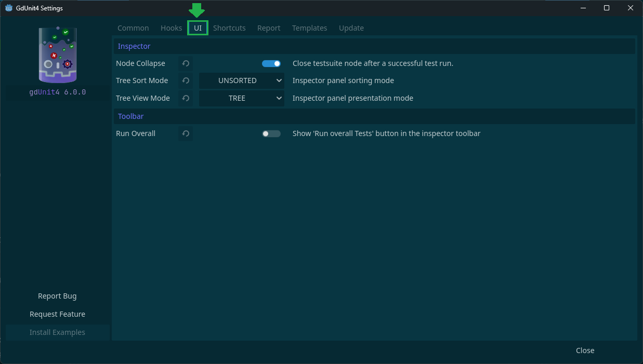Viewport: 643px width, 364px height.
Task: Click the GdUnit4 icon in the title bar
Action: (8, 8)
